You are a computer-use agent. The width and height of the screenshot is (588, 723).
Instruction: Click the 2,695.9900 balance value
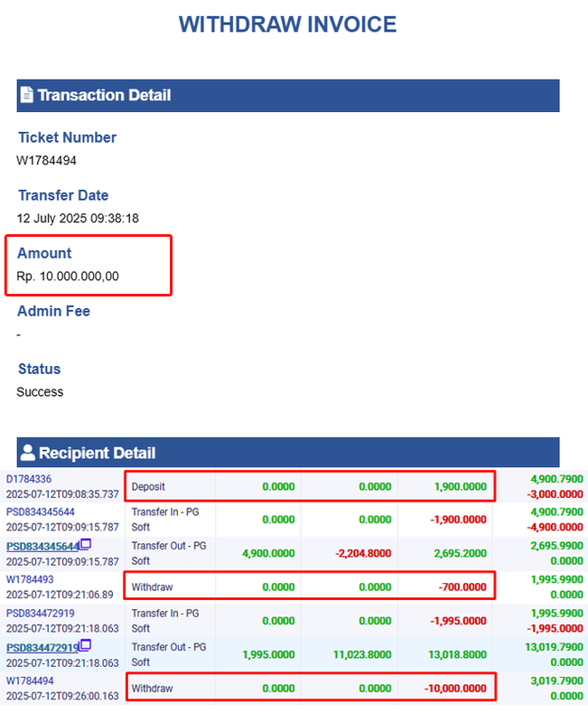pos(557,546)
